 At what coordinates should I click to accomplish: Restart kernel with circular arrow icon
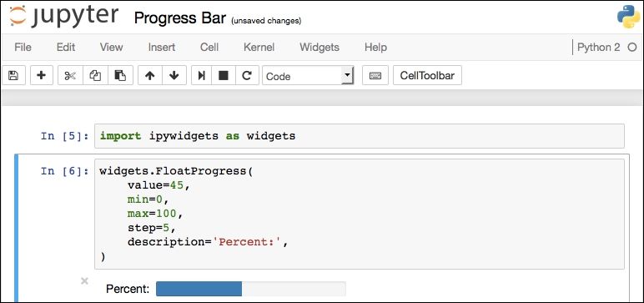tap(247, 76)
